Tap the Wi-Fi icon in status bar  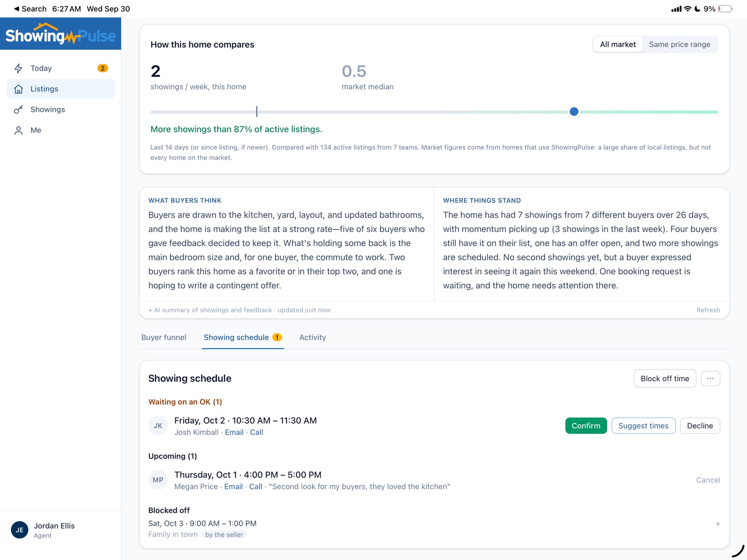(x=688, y=9)
